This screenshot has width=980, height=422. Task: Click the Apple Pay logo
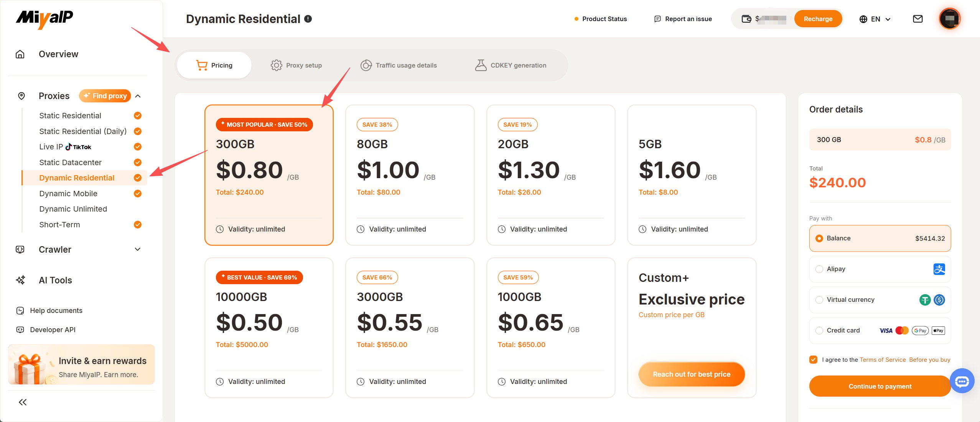pyautogui.click(x=938, y=331)
